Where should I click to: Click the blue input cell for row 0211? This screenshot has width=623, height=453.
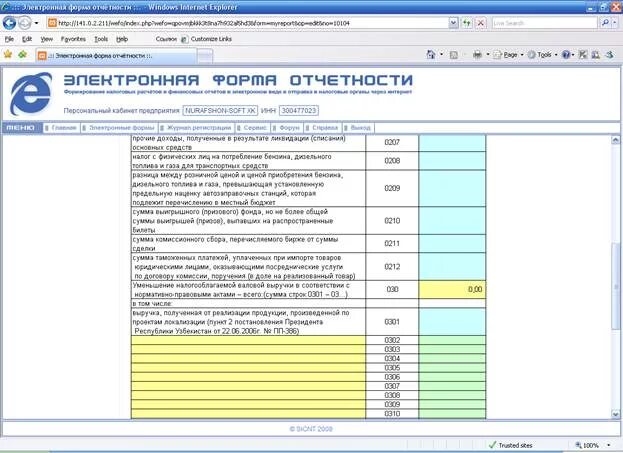click(x=452, y=244)
